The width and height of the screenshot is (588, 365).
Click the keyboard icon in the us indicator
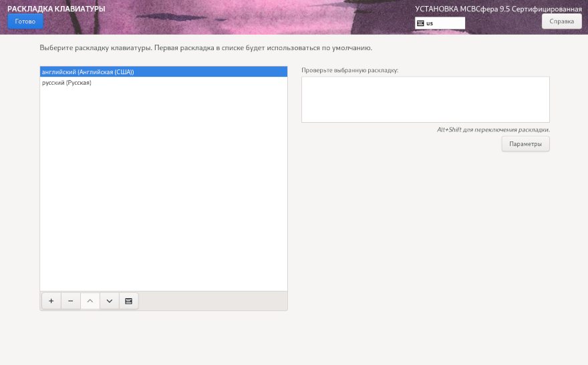point(420,23)
